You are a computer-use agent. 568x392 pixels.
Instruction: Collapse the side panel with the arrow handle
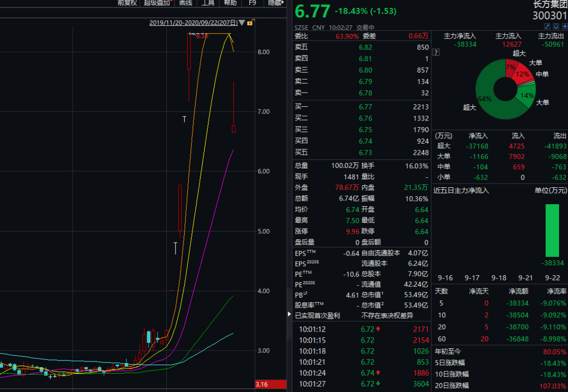(x=288, y=314)
